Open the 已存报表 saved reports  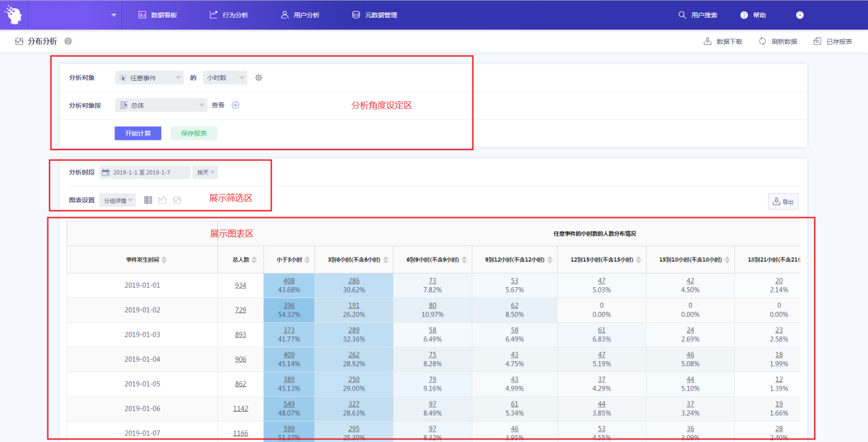[832, 42]
